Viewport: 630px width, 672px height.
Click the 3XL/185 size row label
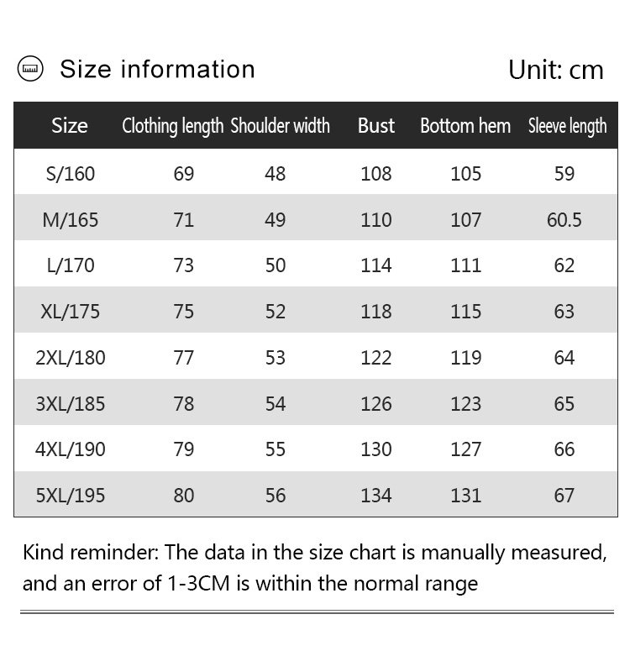pyautogui.click(x=71, y=404)
